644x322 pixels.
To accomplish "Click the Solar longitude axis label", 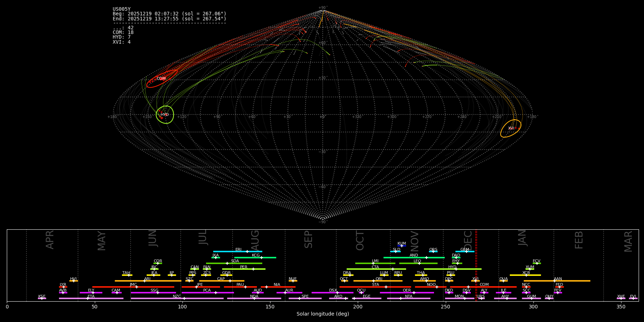I will click(x=322, y=314).
